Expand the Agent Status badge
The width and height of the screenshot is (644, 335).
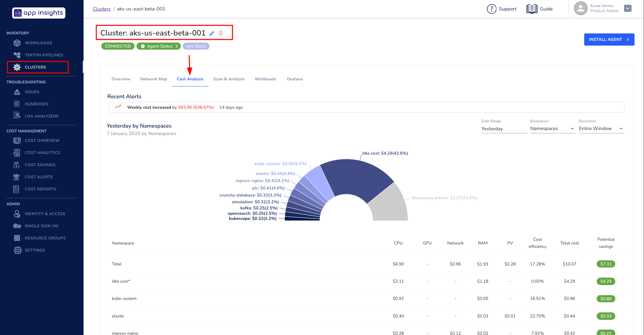tap(159, 46)
